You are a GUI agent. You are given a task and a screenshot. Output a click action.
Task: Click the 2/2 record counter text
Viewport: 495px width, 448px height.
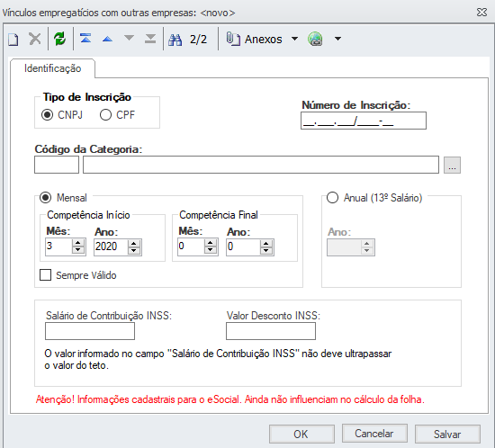coord(198,40)
